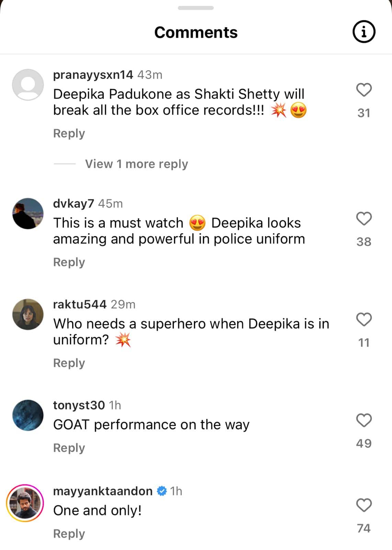Reply to raktu544's comment
Screen dimensions: 392x550
point(69,363)
